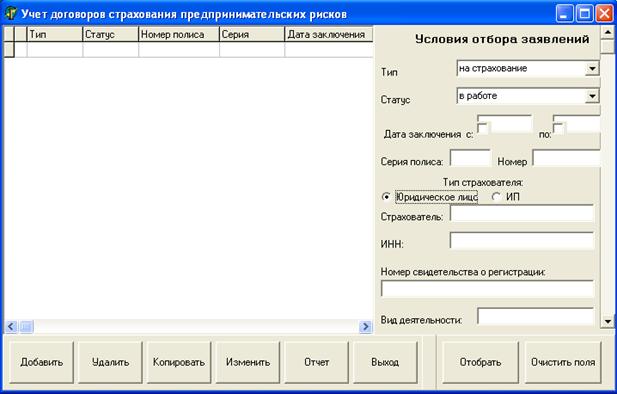
Task: Click the right scroll arrow under the grid
Action: click(366, 326)
